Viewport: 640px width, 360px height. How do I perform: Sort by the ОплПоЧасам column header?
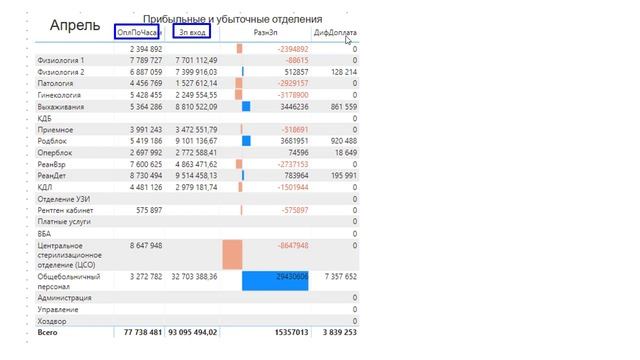click(x=137, y=32)
